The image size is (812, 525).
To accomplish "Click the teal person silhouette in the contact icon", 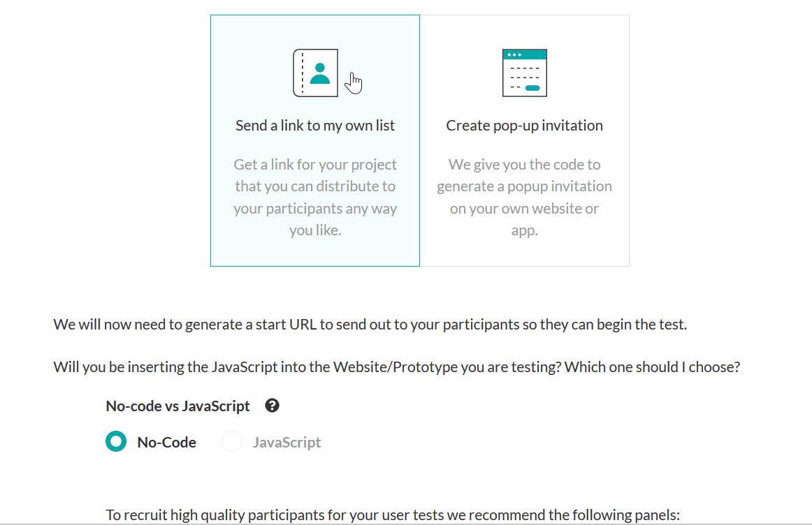I will 320,73.
